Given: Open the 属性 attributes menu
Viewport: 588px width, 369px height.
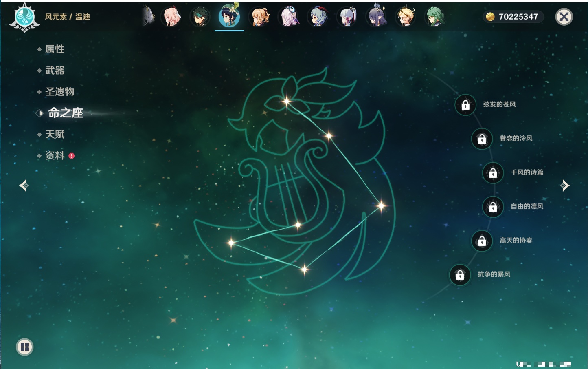Looking at the screenshot, I should click(x=55, y=49).
